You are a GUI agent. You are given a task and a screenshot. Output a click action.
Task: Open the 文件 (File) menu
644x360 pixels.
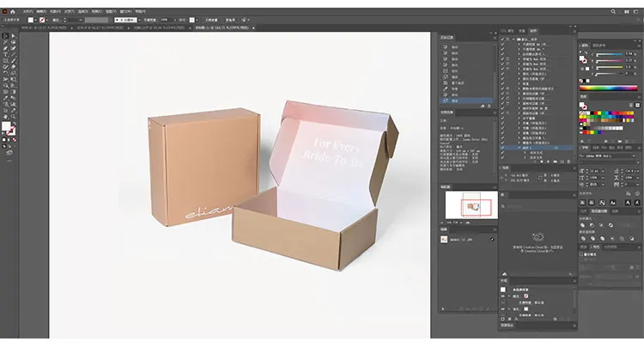(27, 10)
